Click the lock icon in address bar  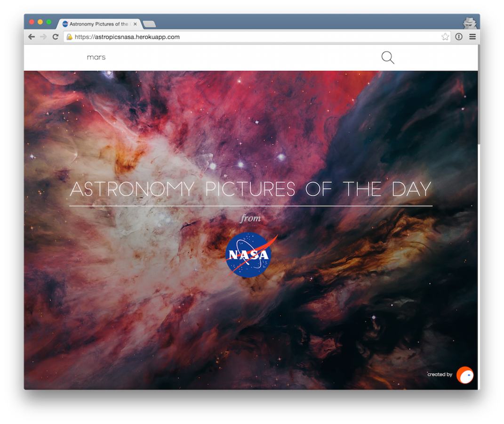pos(69,37)
